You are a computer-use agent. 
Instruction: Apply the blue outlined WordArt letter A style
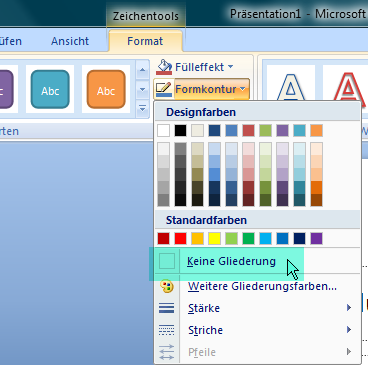(x=291, y=87)
